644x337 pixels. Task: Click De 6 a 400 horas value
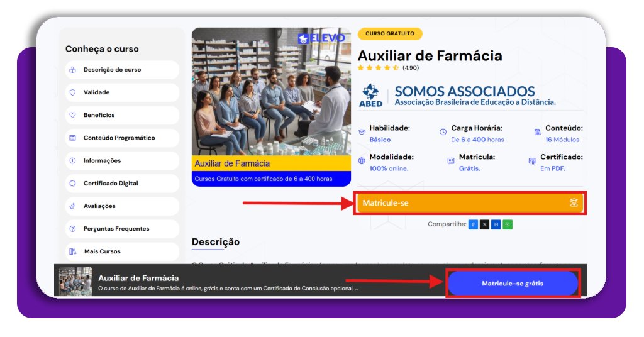click(477, 140)
